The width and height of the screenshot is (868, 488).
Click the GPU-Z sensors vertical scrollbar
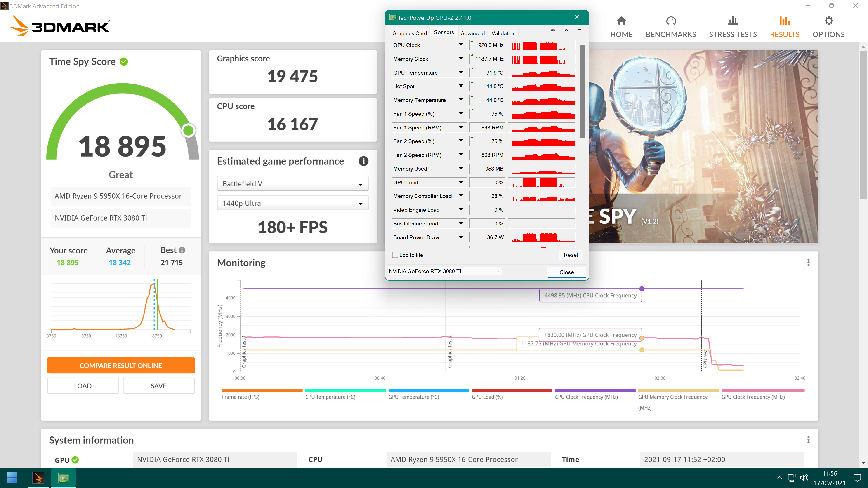pyautogui.click(x=582, y=91)
